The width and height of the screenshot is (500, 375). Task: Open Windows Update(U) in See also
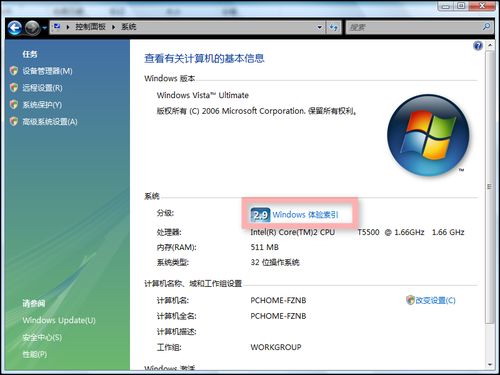click(59, 320)
